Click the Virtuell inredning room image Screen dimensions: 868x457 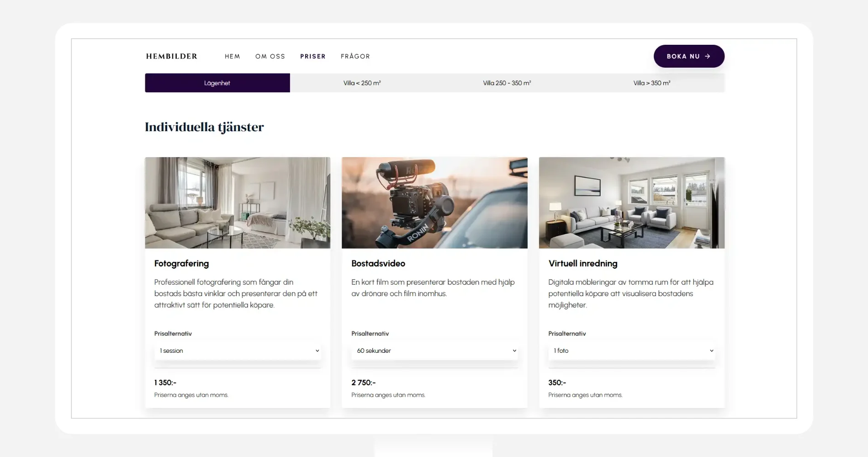click(x=632, y=203)
